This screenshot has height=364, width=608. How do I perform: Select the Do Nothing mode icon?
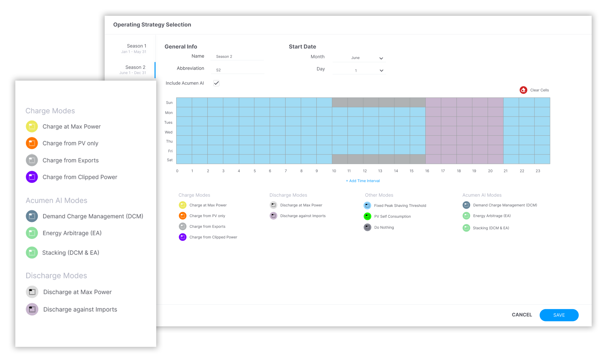(367, 227)
